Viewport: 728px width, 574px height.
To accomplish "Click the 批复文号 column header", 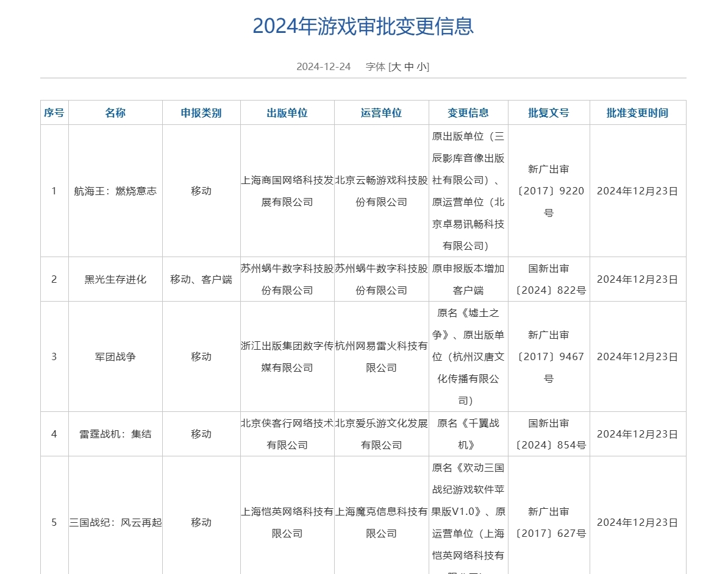I will (x=549, y=113).
